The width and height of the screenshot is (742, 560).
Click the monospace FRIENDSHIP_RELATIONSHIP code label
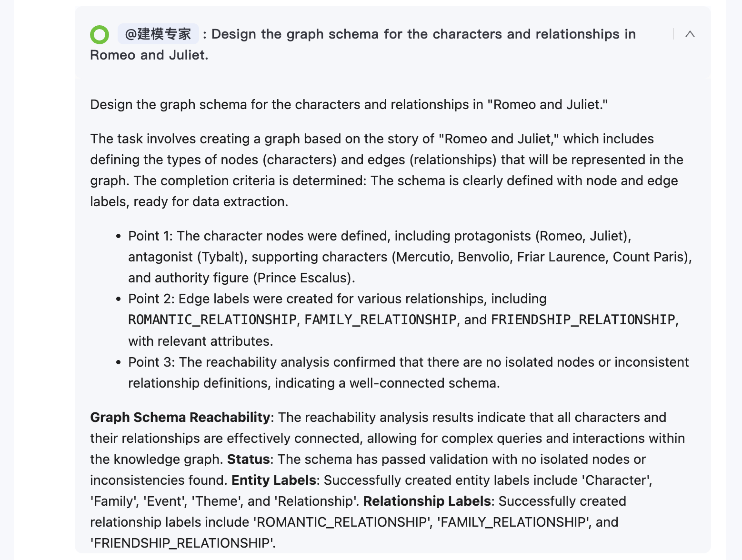[583, 320]
